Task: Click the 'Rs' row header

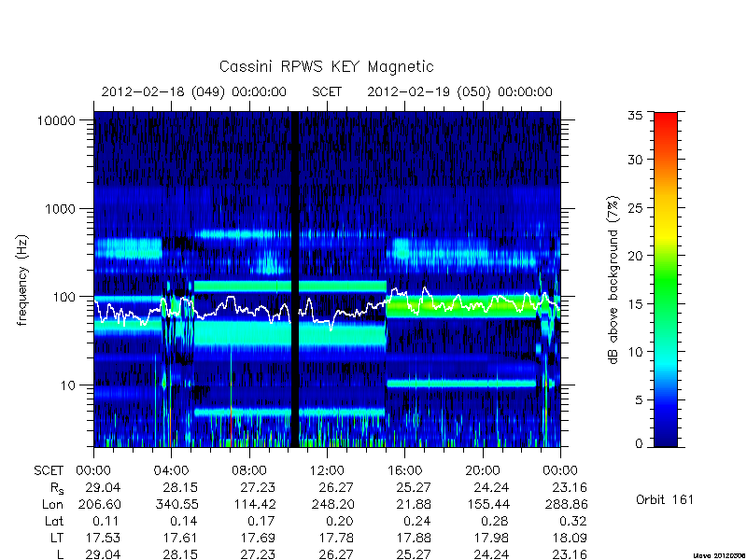Action: click(57, 488)
